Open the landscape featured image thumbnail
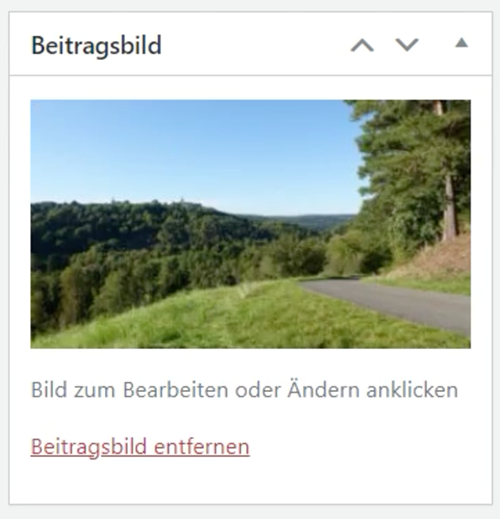Screen dimensions: 500x519 251,224
